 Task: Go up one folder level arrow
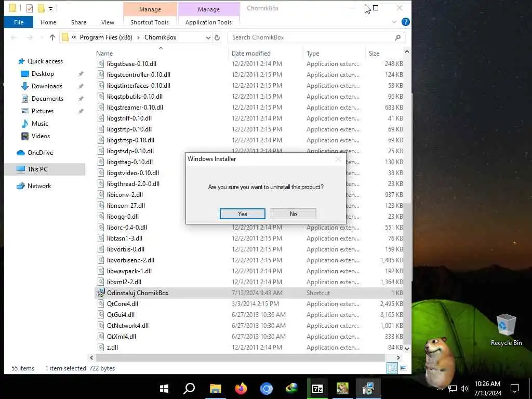coord(52,37)
